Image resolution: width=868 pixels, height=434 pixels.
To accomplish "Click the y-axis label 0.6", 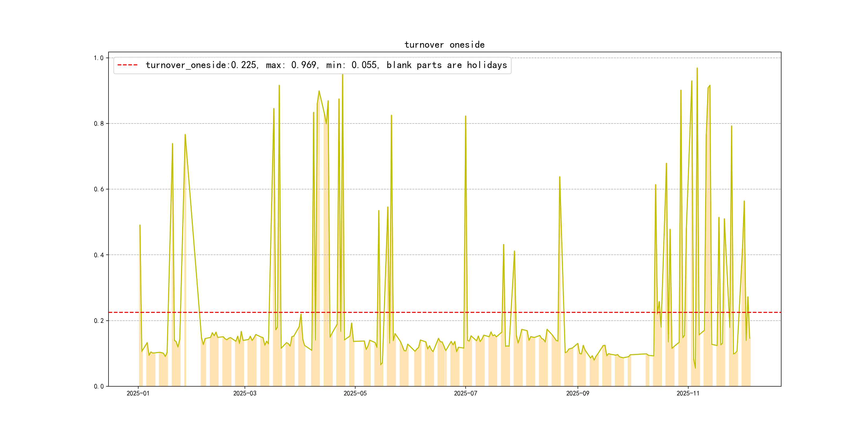I will pyautogui.click(x=98, y=189).
